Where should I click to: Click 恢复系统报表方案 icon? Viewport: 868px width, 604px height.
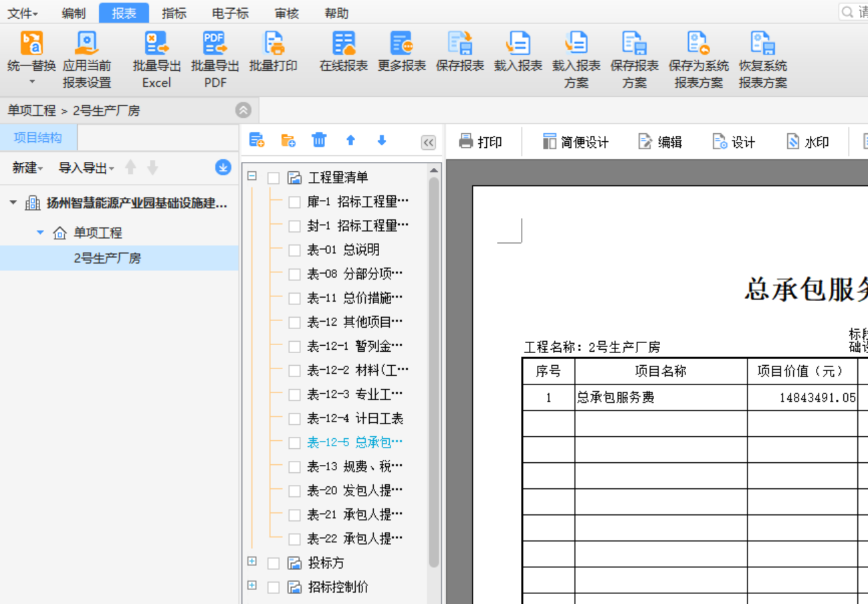(x=763, y=44)
